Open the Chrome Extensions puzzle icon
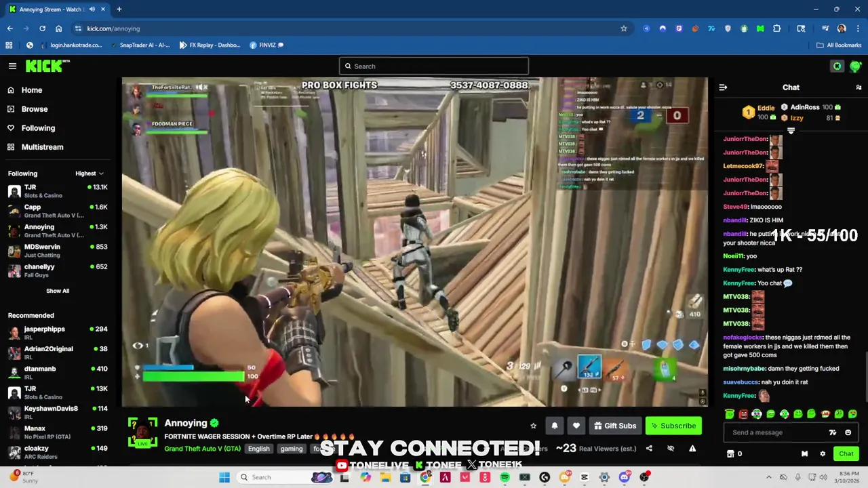The height and width of the screenshot is (488, 868). (x=776, y=28)
